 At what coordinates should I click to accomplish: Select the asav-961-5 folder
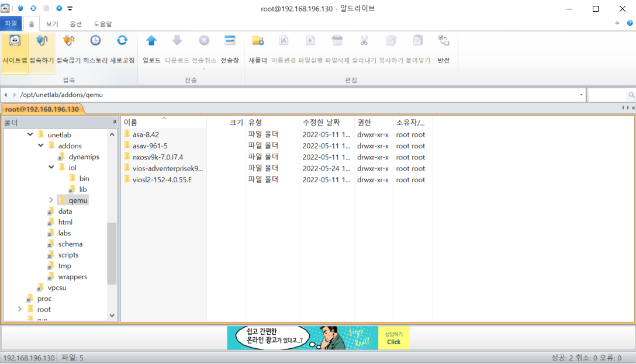(150, 146)
